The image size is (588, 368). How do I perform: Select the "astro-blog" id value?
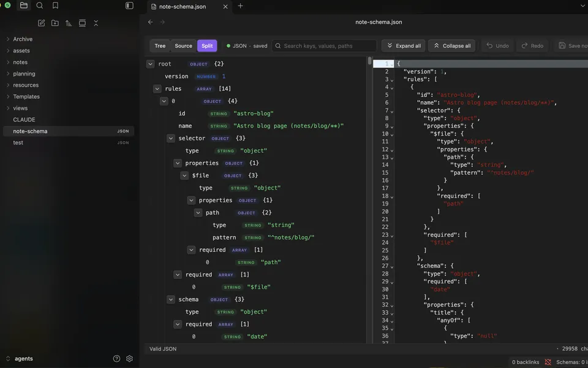point(254,113)
